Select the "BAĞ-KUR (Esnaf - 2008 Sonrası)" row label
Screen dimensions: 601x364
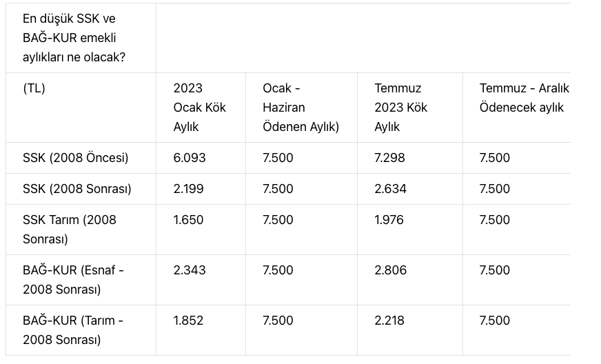[x=73, y=280]
